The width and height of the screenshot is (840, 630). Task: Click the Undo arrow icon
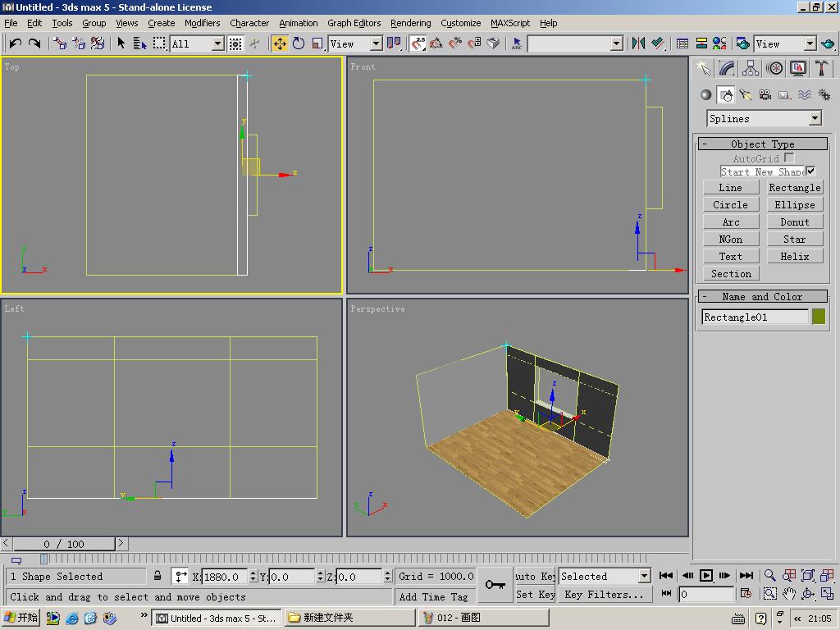point(16,43)
